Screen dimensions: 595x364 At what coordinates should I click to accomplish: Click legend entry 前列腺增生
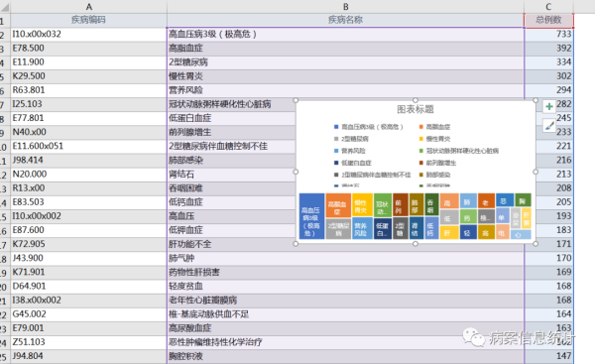click(437, 163)
